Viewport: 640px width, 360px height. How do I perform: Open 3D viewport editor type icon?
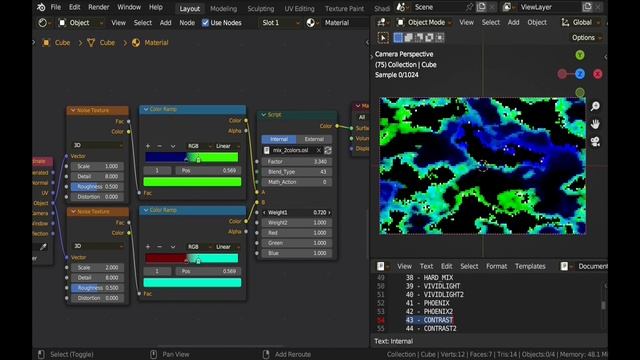[x=382, y=22]
